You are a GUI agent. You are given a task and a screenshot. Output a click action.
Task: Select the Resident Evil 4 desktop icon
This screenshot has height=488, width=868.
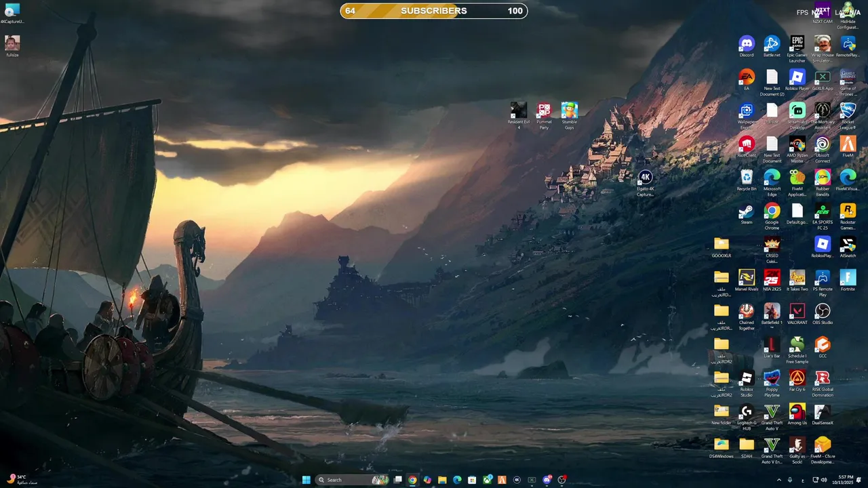[519, 116]
